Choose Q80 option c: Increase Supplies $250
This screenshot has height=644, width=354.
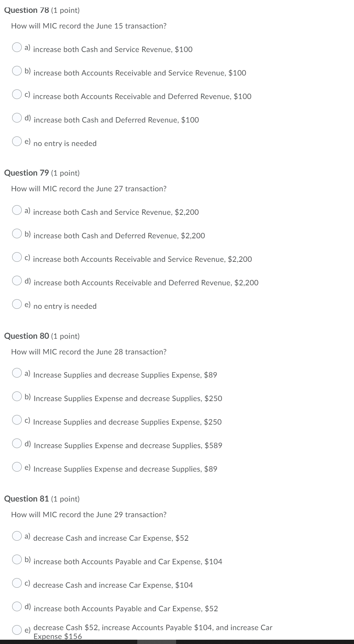pos(17,420)
